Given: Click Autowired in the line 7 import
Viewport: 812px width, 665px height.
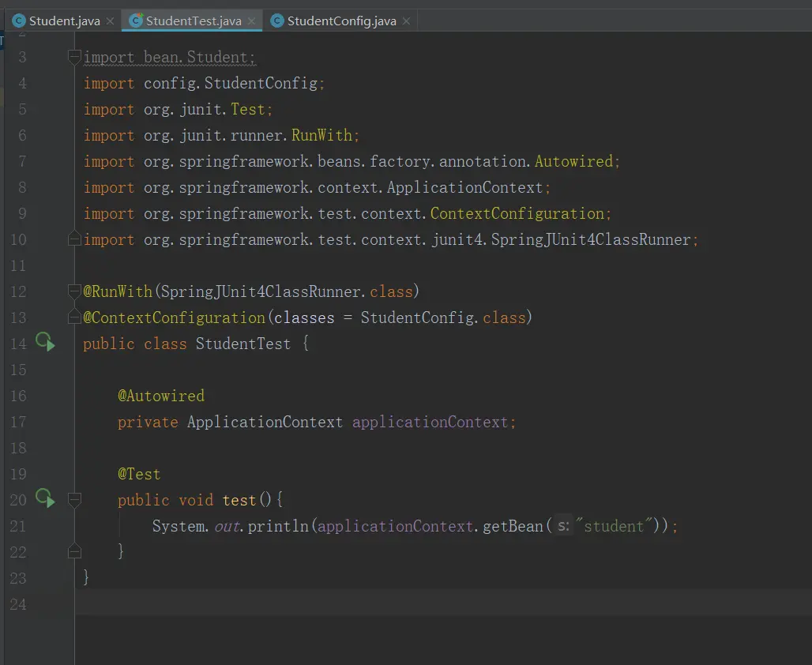Looking at the screenshot, I should [x=573, y=161].
